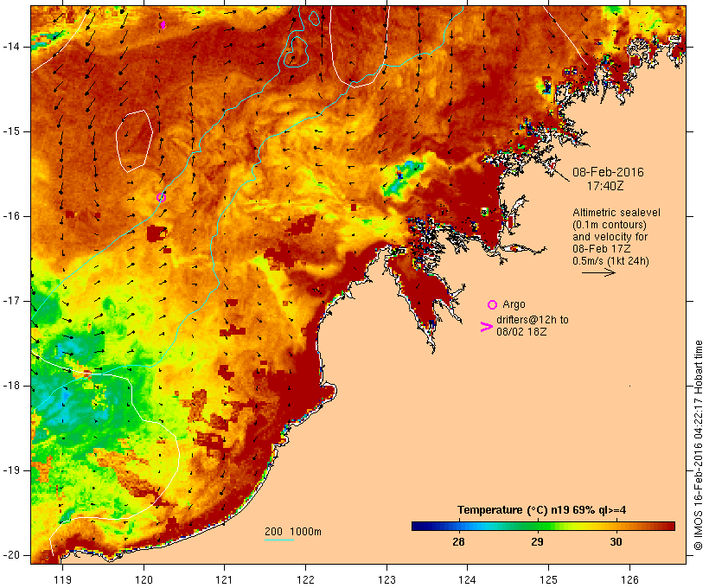Click the 122 longitude axis label
The image size is (709, 588).
coord(306,580)
